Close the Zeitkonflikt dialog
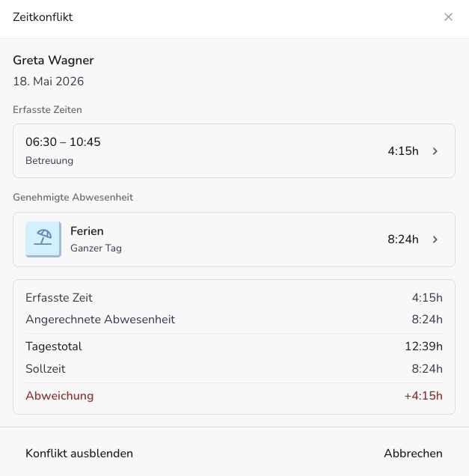 click(x=448, y=17)
